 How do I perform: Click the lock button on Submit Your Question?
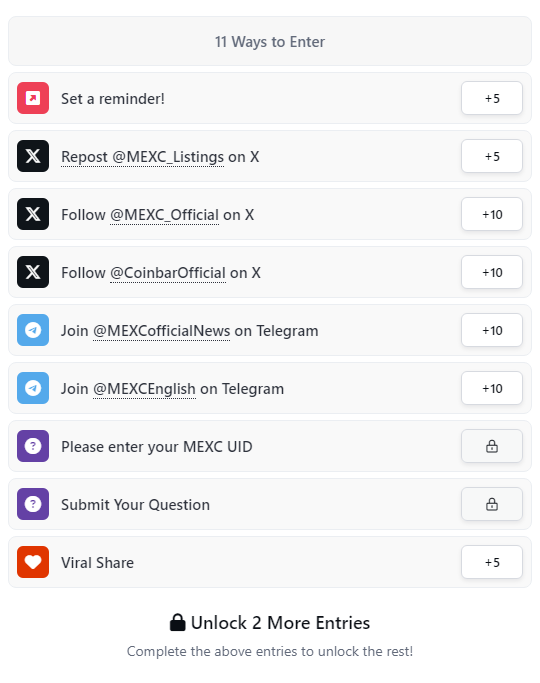[492, 504]
